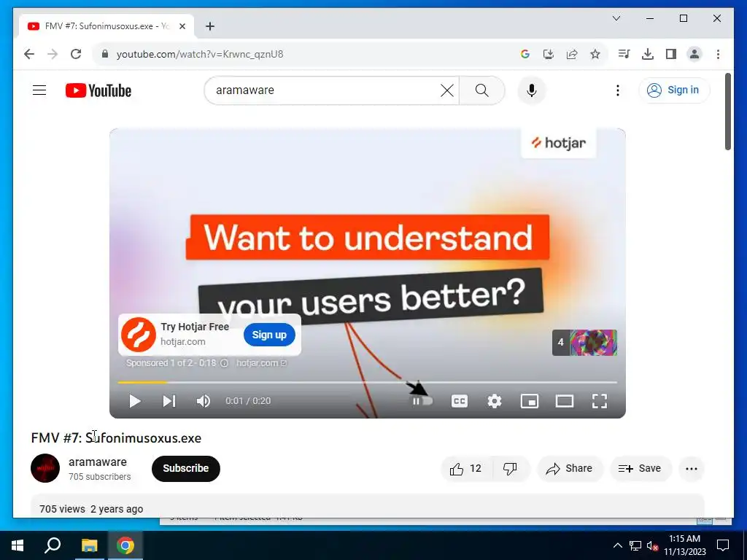Toggle the autoplay switch

[x=422, y=401]
